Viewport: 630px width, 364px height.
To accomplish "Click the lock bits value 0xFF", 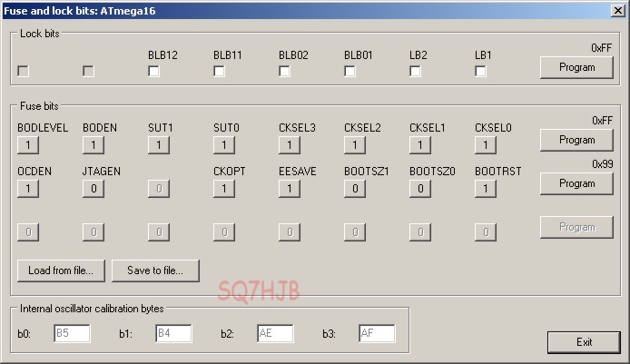I will pos(602,48).
